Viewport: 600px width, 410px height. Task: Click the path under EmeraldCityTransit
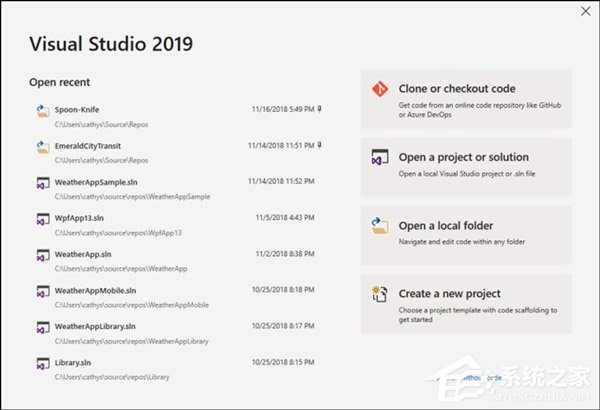[101, 160]
